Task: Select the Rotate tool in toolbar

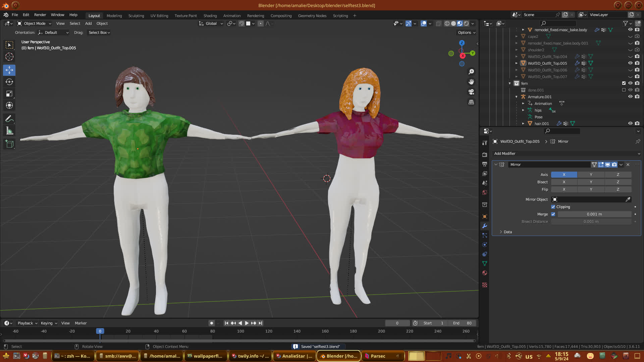Action: 9,82
